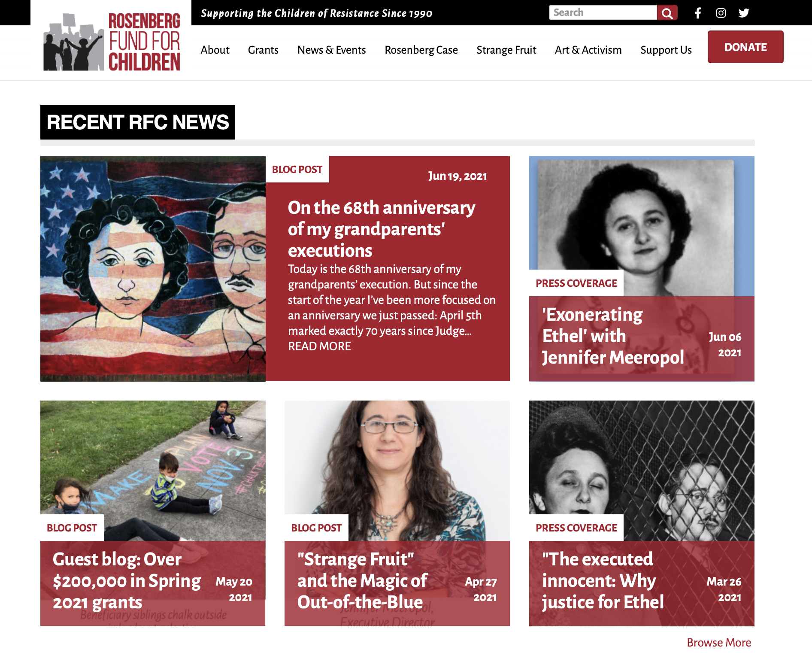Select Strange Fruit in navigation
Screen dimensions: 812x668
point(506,50)
